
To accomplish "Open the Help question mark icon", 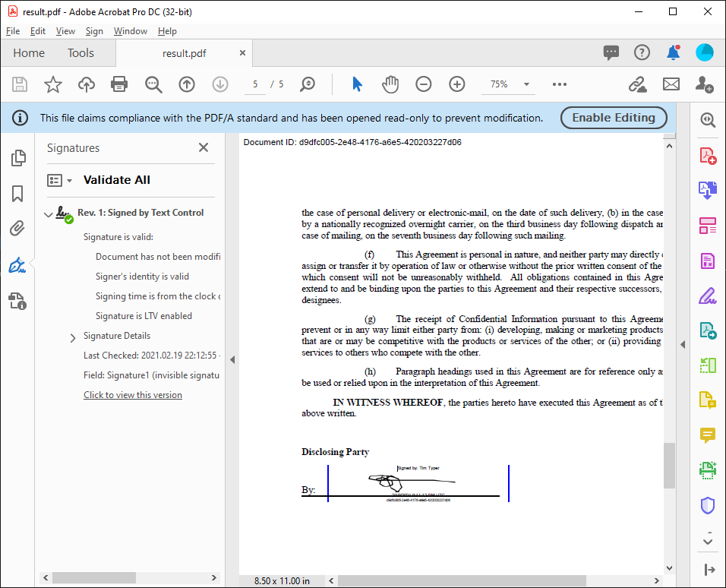I will pos(642,53).
